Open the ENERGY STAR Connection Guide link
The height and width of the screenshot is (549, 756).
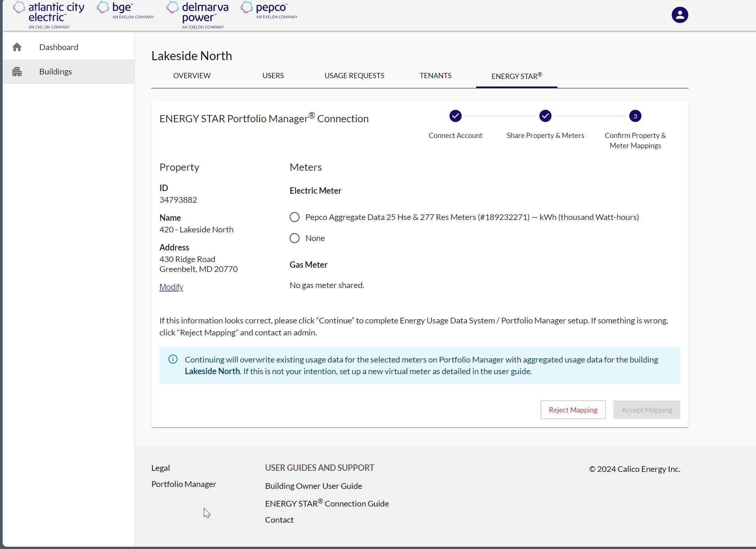[327, 503]
